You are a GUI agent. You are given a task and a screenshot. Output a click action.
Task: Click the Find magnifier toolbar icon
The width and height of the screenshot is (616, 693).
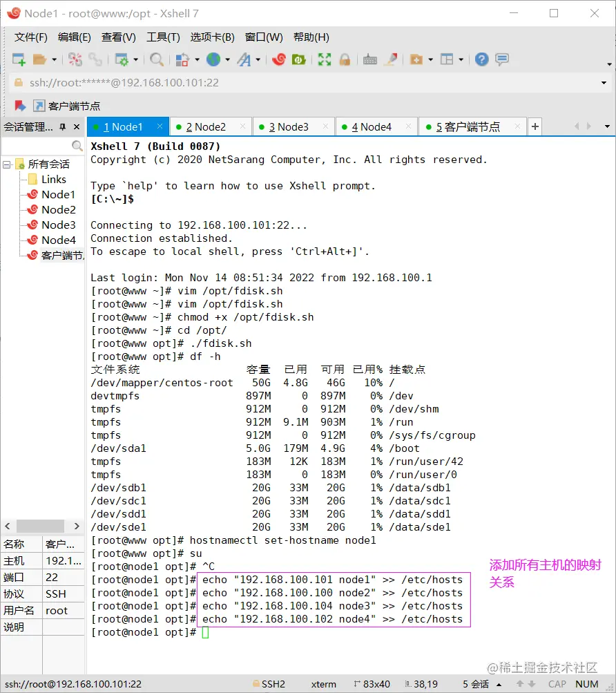(x=157, y=59)
